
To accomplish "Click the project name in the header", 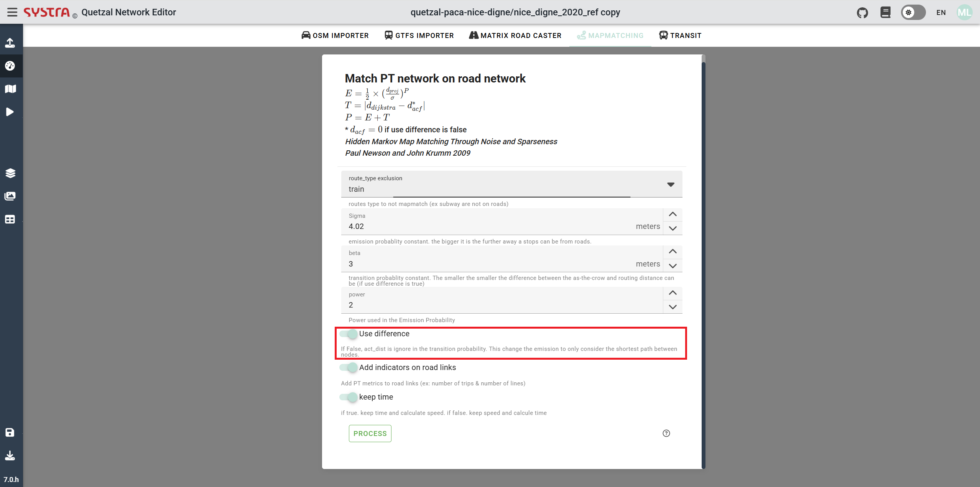I will click(x=515, y=12).
